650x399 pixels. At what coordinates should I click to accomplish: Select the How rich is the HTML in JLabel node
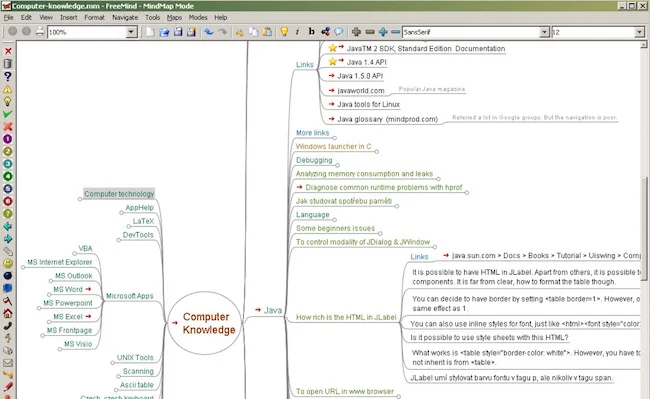(x=346, y=317)
